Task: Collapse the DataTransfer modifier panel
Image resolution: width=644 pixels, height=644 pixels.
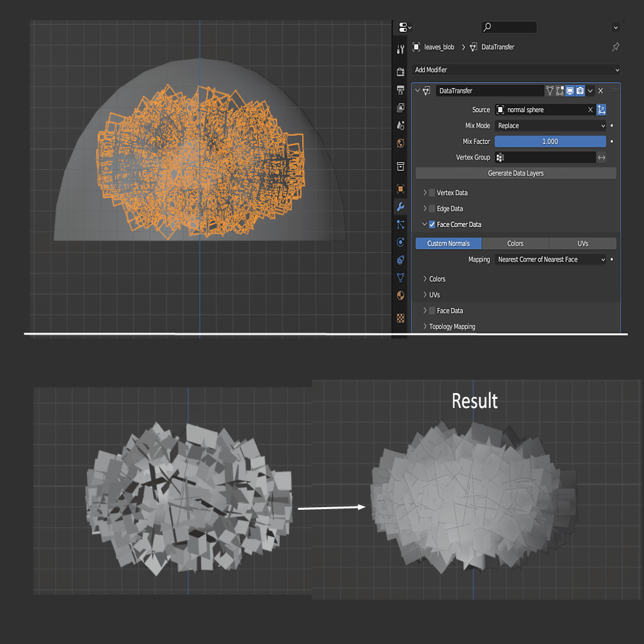Action: pyautogui.click(x=417, y=90)
